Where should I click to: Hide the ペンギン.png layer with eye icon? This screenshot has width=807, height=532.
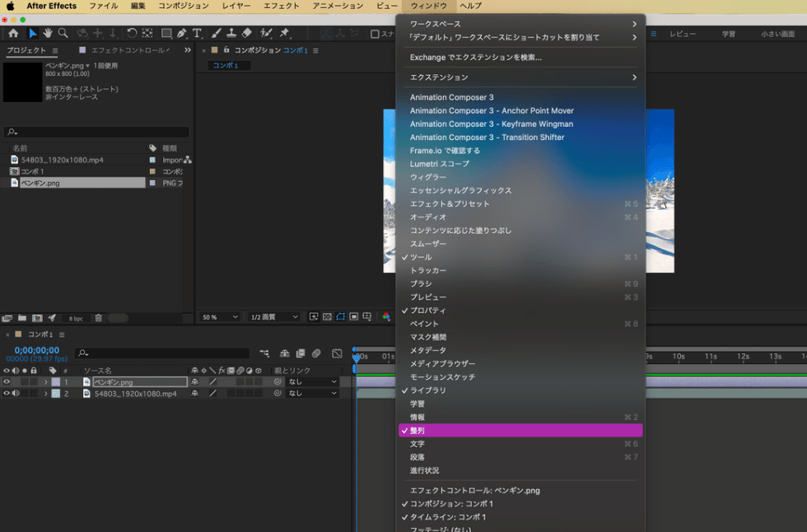pyautogui.click(x=7, y=382)
